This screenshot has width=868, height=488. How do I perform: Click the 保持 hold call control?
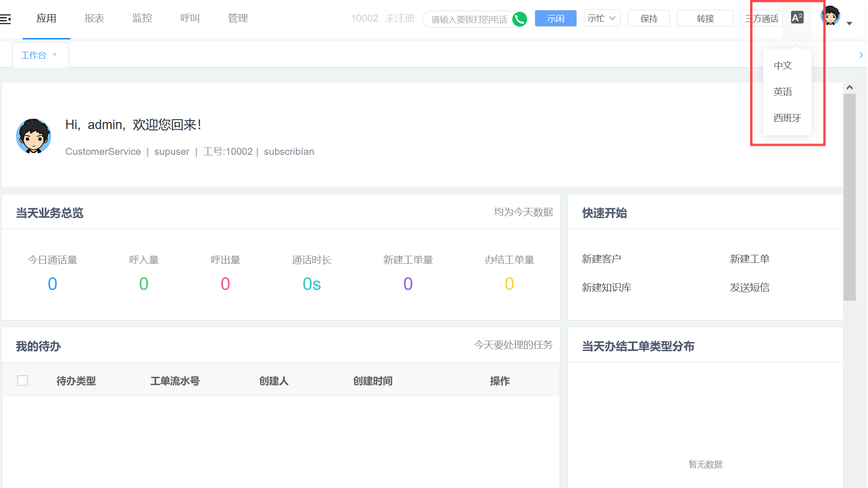[648, 18]
